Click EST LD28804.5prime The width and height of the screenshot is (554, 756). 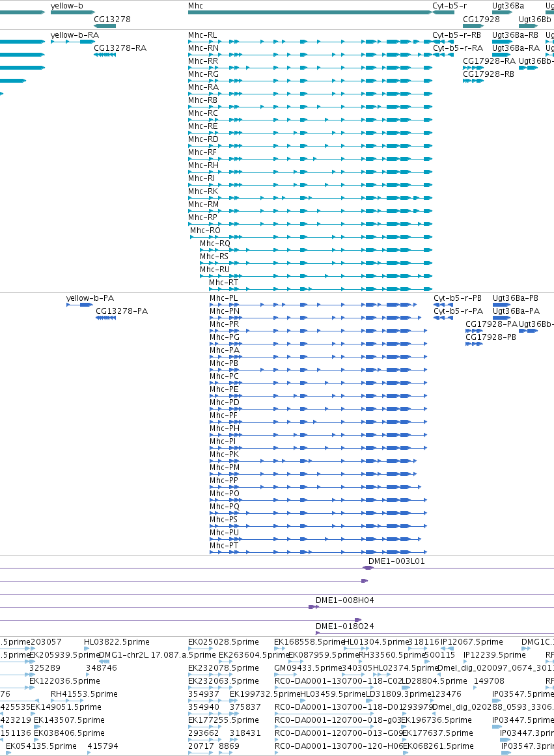pyautogui.click(x=434, y=681)
